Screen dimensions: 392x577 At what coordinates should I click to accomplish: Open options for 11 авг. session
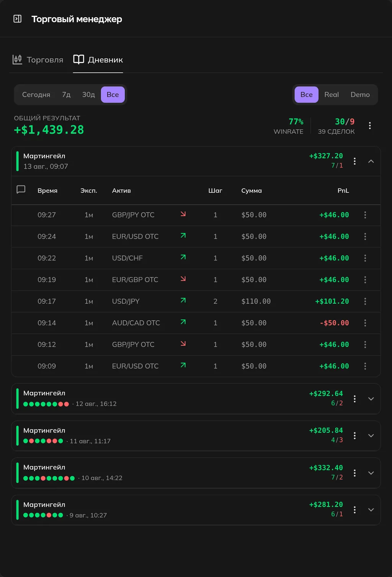[355, 436]
